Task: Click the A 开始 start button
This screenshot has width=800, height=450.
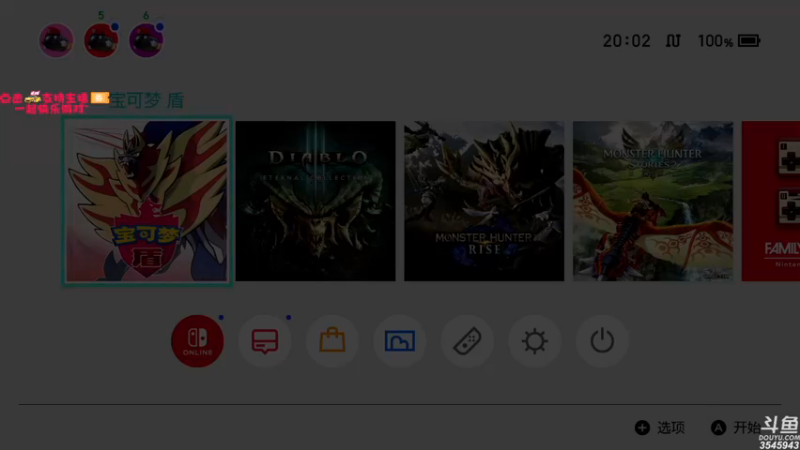Action: [736, 428]
